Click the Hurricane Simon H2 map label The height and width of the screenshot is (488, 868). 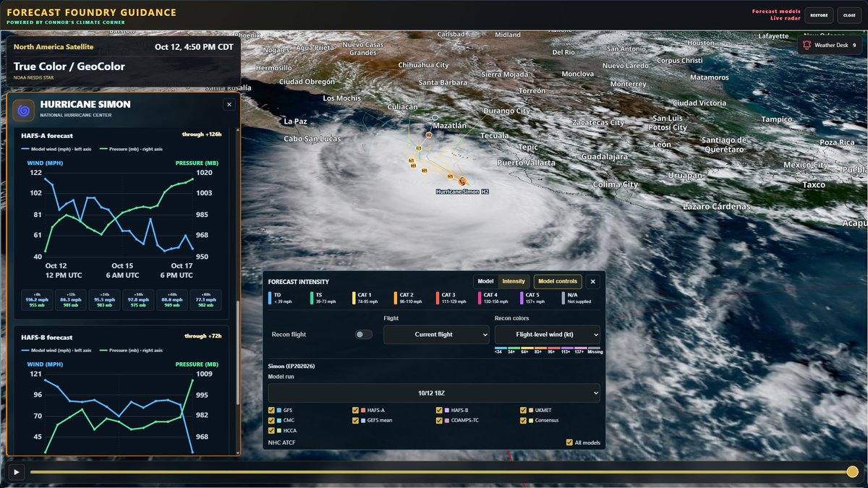pyautogui.click(x=462, y=192)
